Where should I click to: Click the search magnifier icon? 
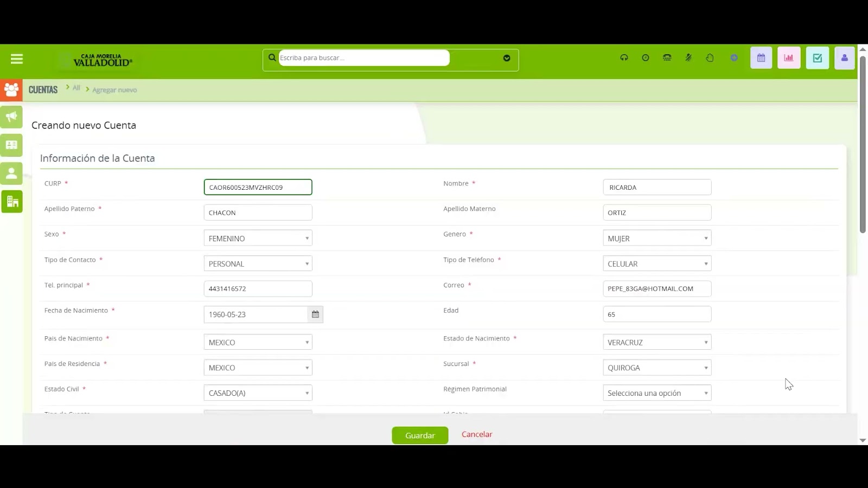coord(272,57)
